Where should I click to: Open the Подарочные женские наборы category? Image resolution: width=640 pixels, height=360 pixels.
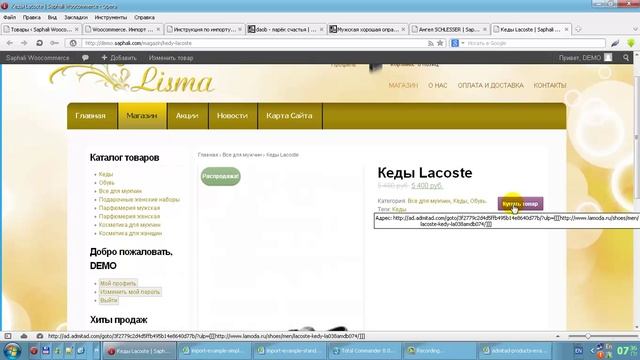click(139, 200)
